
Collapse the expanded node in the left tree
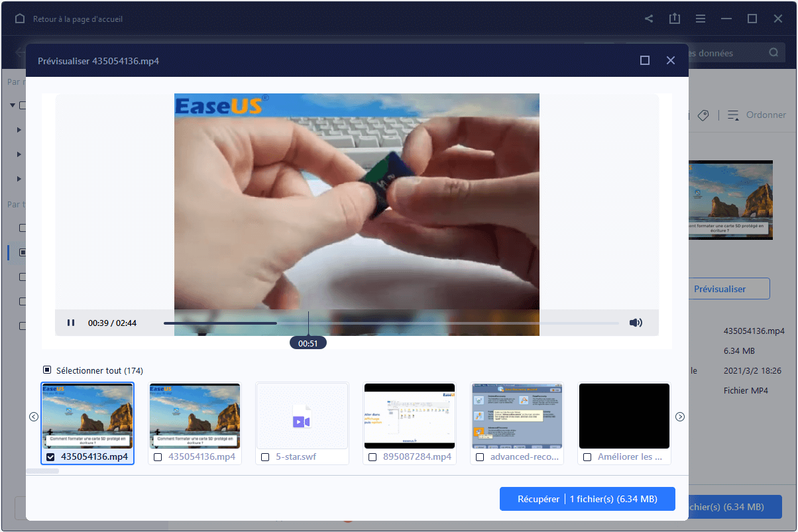click(13, 105)
